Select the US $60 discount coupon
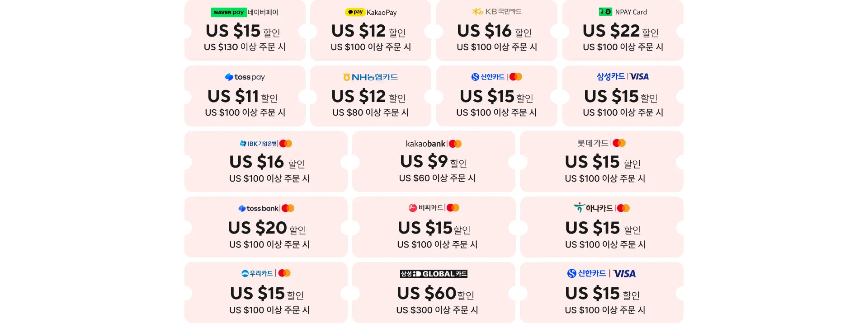The image size is (868, 323). coord(434,294)
